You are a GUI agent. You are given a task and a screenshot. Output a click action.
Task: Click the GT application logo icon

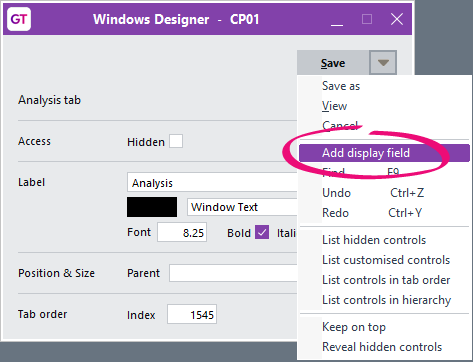(19, 19)
